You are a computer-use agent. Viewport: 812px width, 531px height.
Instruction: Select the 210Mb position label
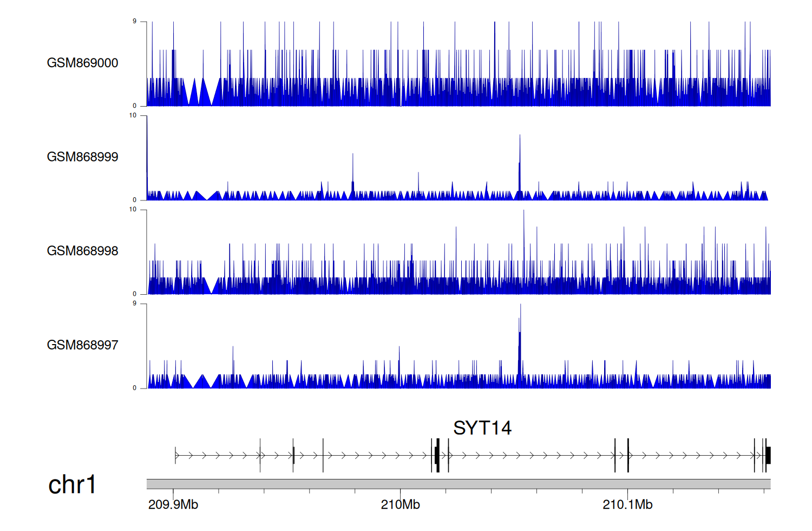(x=400, y=505)
